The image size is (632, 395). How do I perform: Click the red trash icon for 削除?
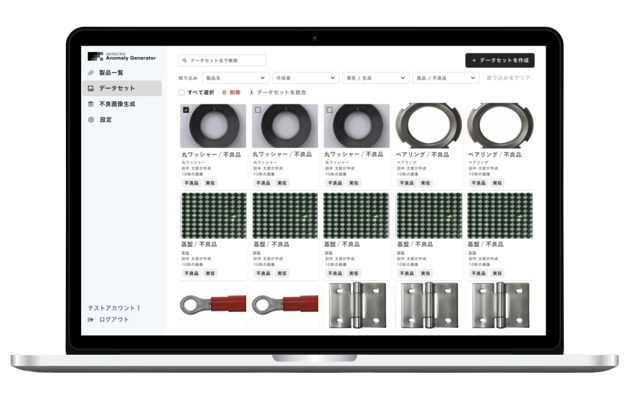(225, 93)
